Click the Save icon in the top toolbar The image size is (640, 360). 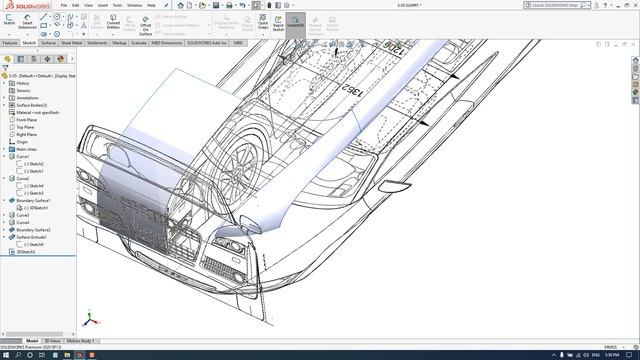[216, 5]
